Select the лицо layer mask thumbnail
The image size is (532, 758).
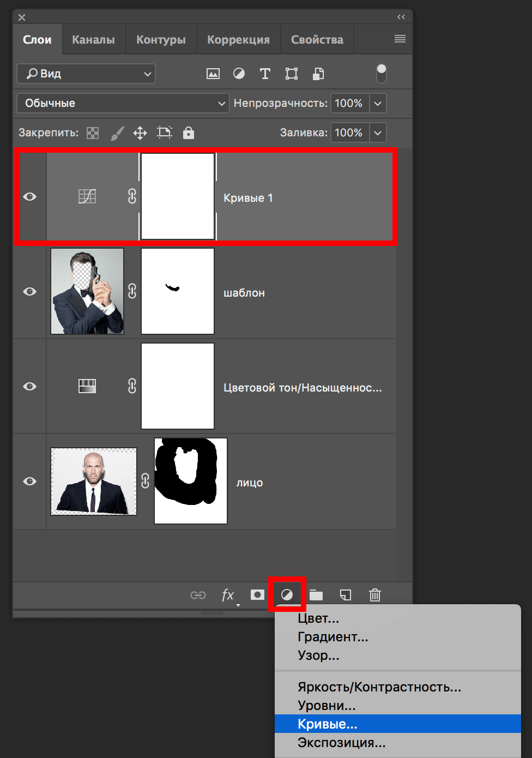[191, 481]
